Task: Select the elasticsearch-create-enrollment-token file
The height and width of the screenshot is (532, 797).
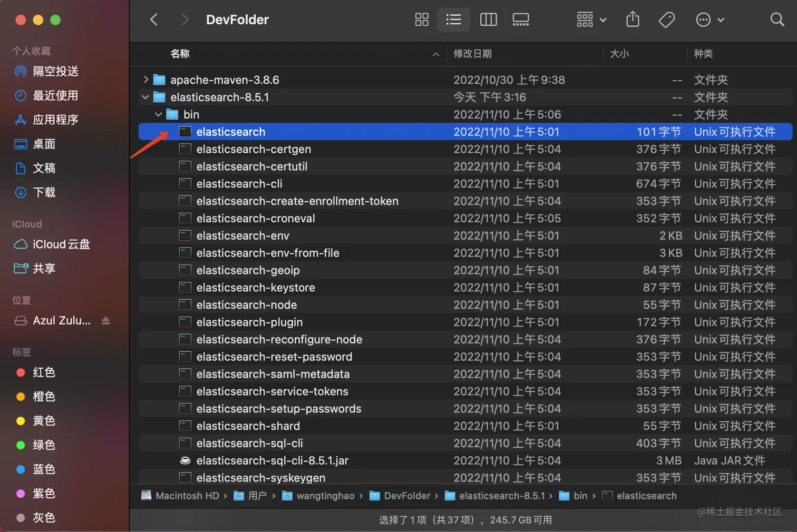Action: click(x=465, y=201)
